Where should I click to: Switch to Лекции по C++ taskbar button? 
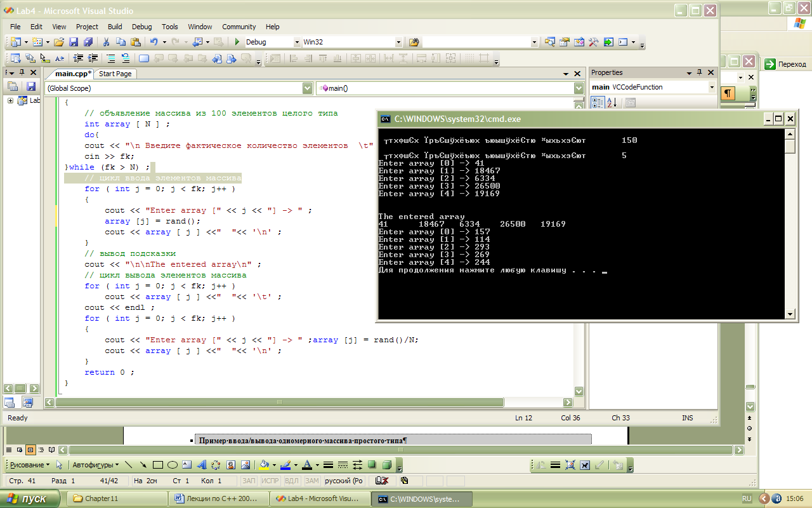click(218, 498)
